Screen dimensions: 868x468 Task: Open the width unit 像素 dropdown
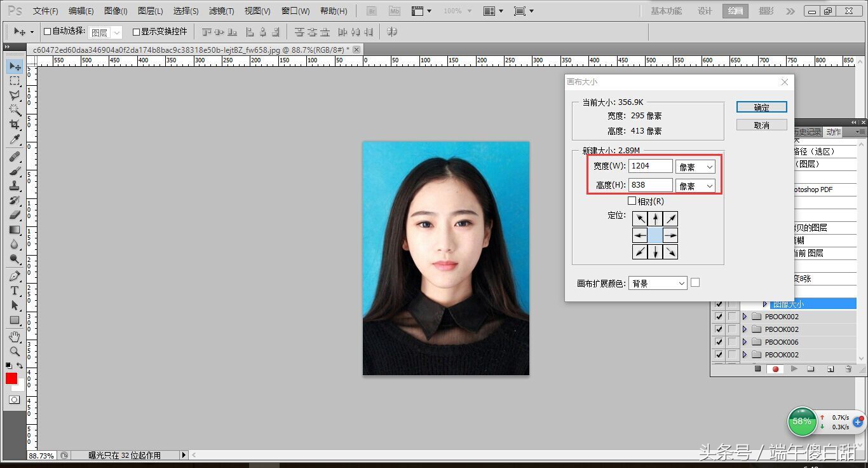[695, 167]
